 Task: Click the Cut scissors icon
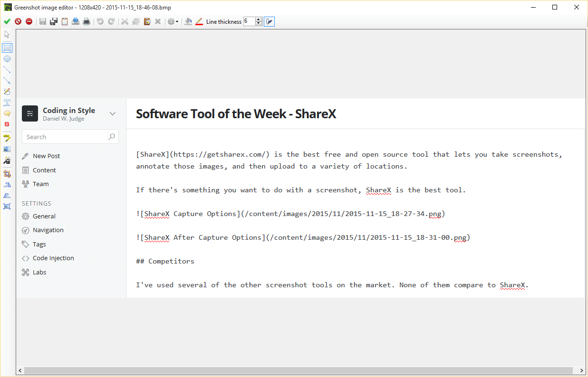click(x=125, y=21)
